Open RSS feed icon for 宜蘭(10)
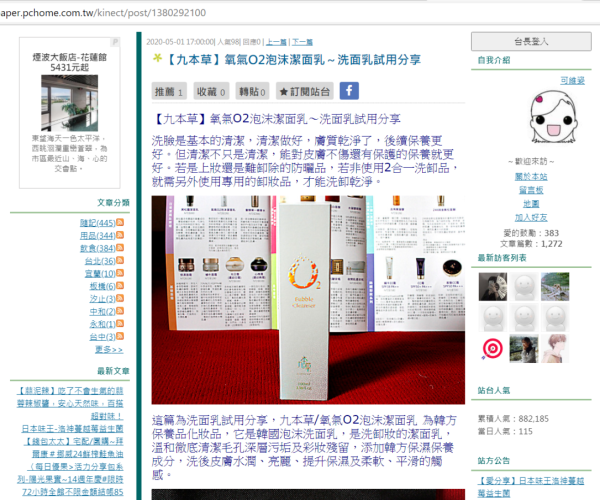The height and width of the screenshot is (500, 600). point(120,273)
